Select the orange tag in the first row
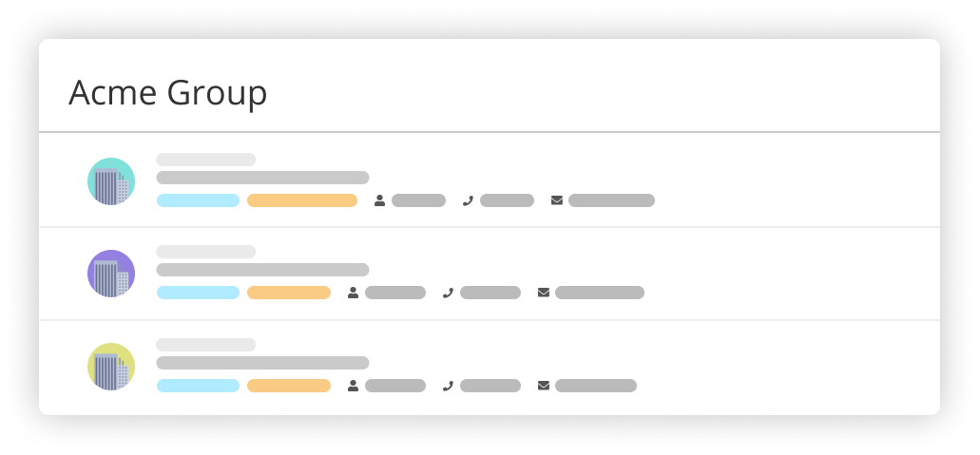Screen dimensions: 980x455 tap(302, 200)
